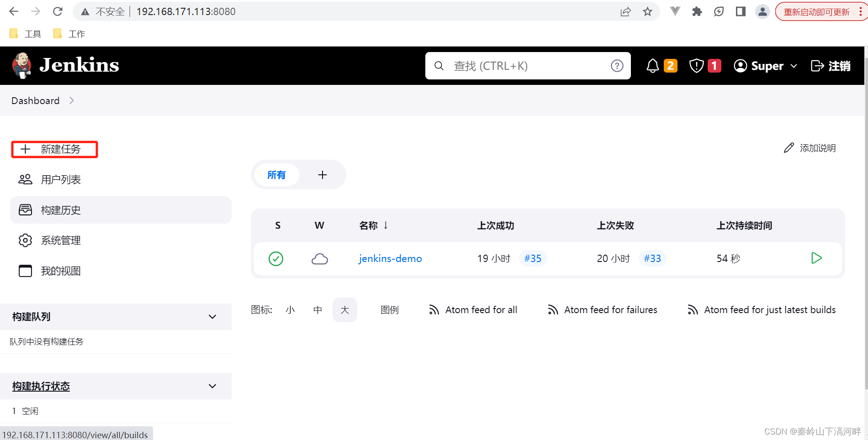This screenshot has height=440, width=868.
Task: Open 构建历史 in sidebar
Action: click(x=121, y=210)
